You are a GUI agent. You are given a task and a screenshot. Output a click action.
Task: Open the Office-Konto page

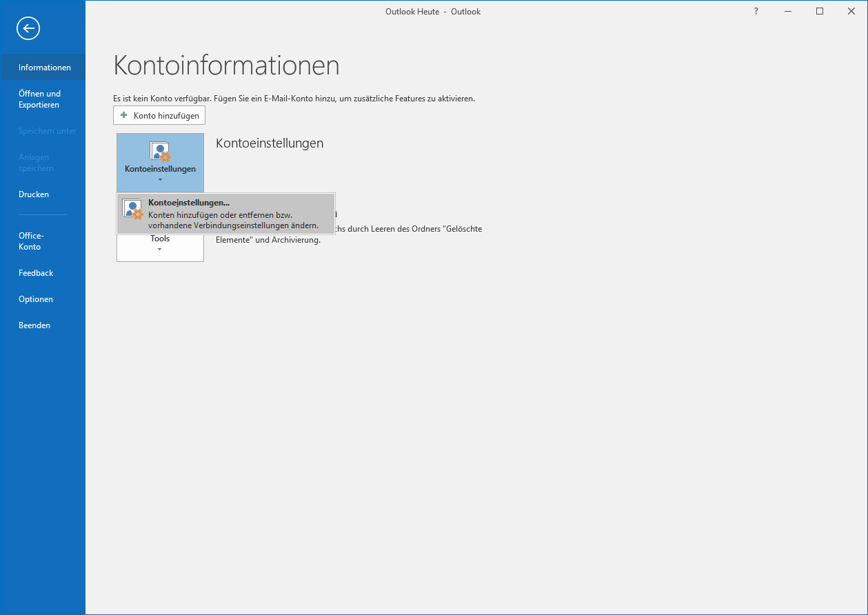(30, 241)
